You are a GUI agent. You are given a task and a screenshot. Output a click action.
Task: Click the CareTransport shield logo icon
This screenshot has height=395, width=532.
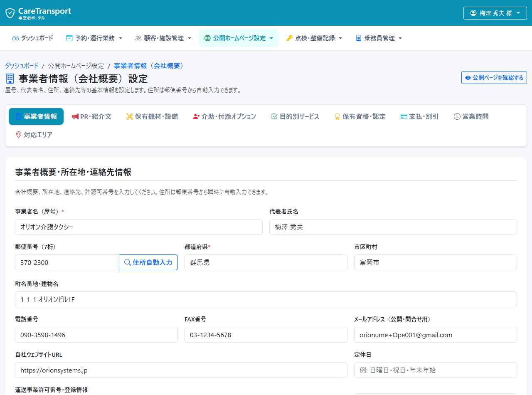[10, 13]
